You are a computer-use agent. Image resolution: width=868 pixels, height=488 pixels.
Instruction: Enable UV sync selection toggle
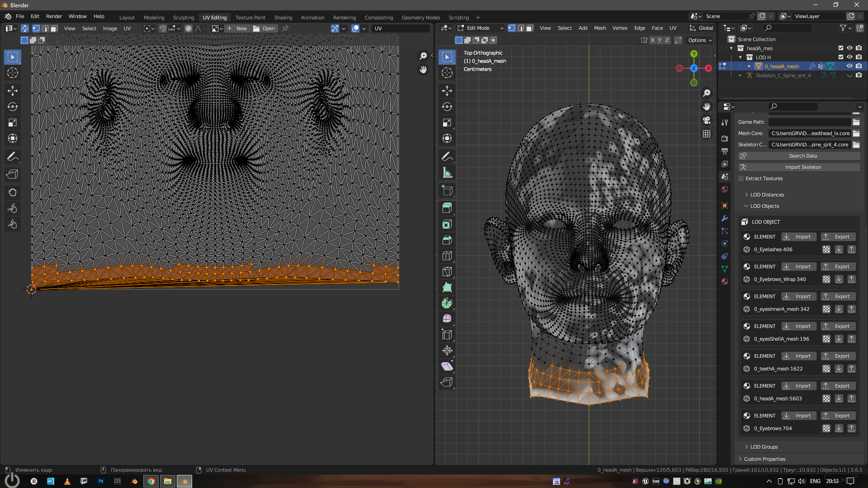25,28
